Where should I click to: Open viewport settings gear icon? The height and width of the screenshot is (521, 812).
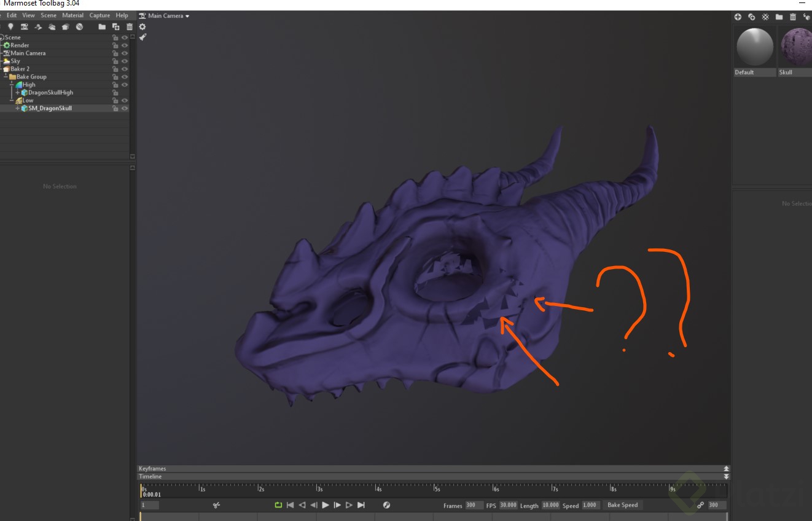click(x=142, y=26)
